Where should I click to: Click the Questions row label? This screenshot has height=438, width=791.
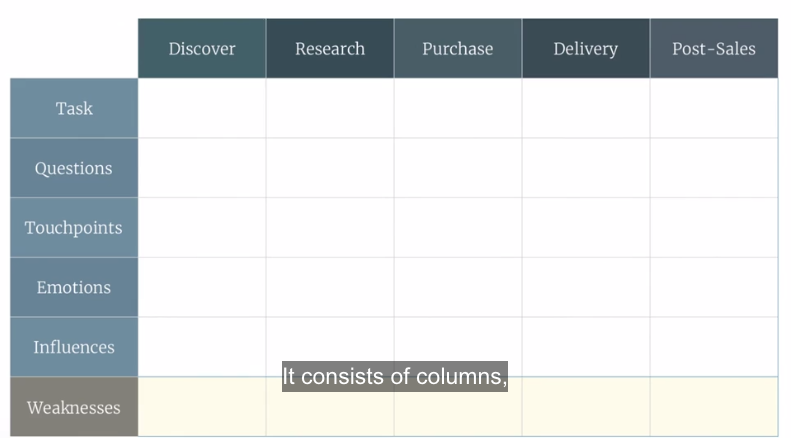coord(74,168)
